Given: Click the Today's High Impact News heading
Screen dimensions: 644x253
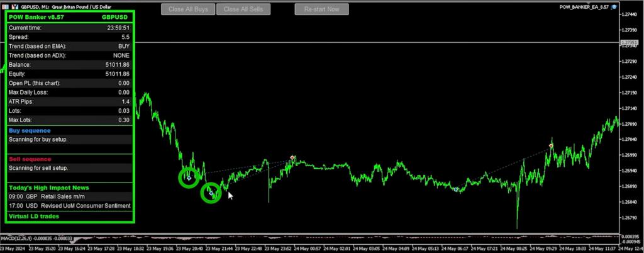Looking at the screenshot, I should [x=48, y=188].
